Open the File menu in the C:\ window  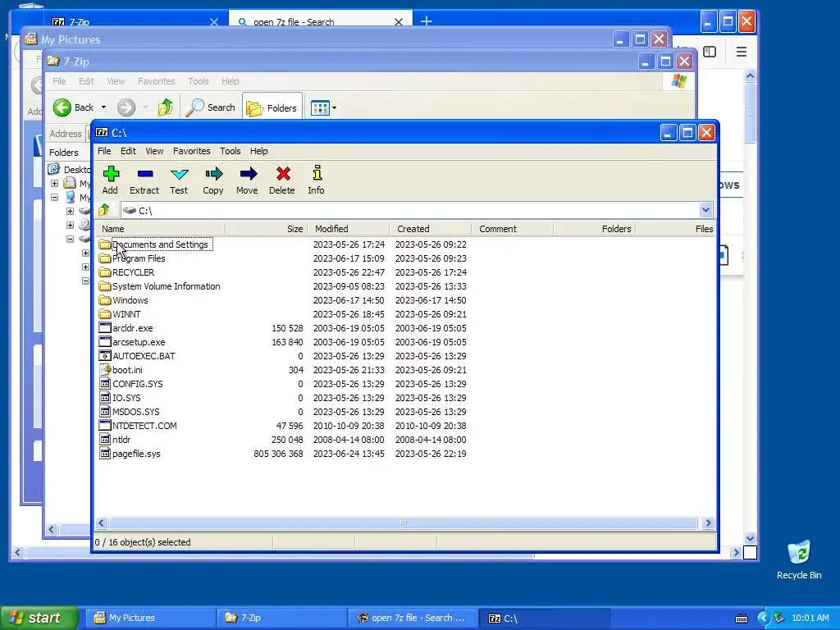104,151
